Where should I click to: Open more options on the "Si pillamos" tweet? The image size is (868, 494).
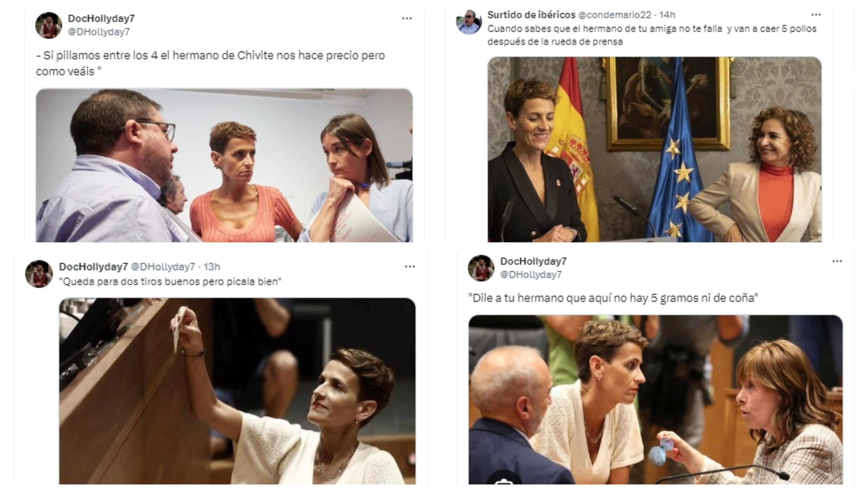pyautogui.click(x=407, y=18)
